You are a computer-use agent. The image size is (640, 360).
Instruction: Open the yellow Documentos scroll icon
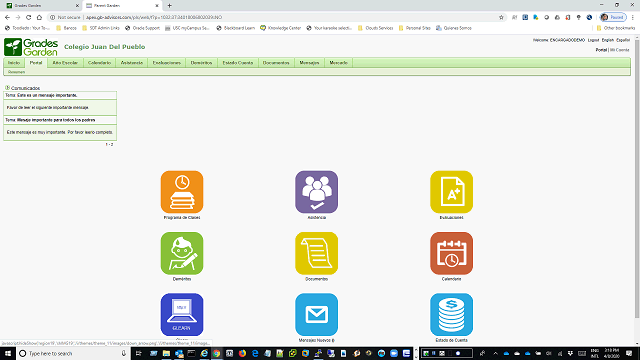316,253
